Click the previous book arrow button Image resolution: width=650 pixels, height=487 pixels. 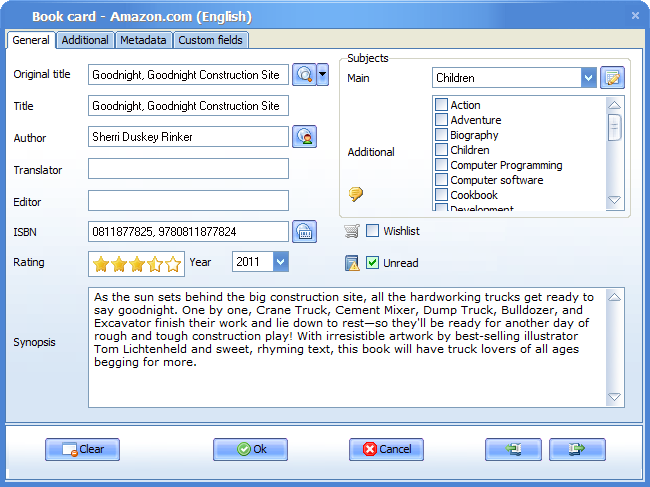513,449
